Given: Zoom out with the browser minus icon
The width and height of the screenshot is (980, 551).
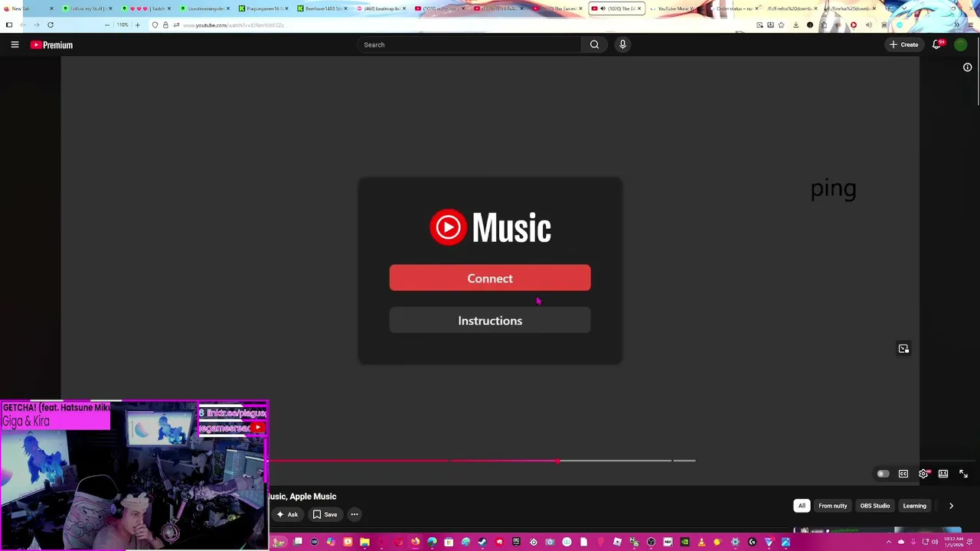Looking at the screenshot, I should [x=107, y=25].
